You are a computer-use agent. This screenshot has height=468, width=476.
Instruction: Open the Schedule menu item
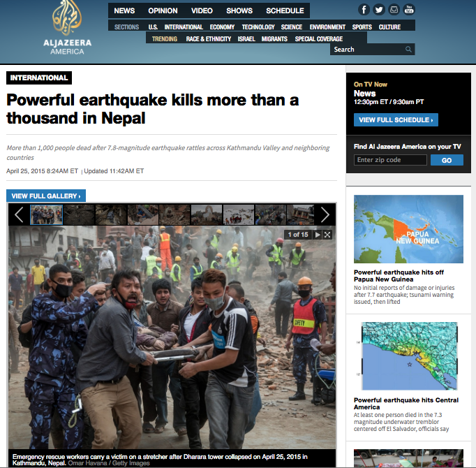[x=285, y=11]
